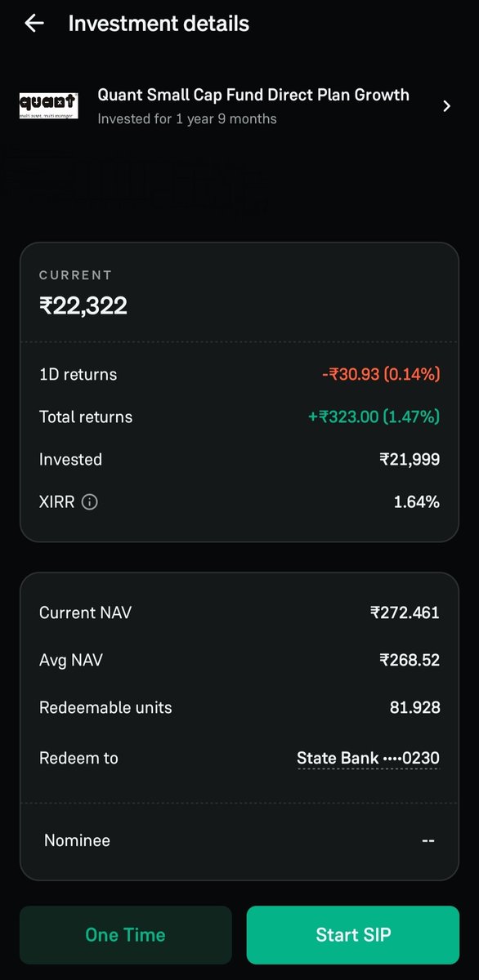
Task: Tap the 1D returns value
Action: click(x=381, y=374)
